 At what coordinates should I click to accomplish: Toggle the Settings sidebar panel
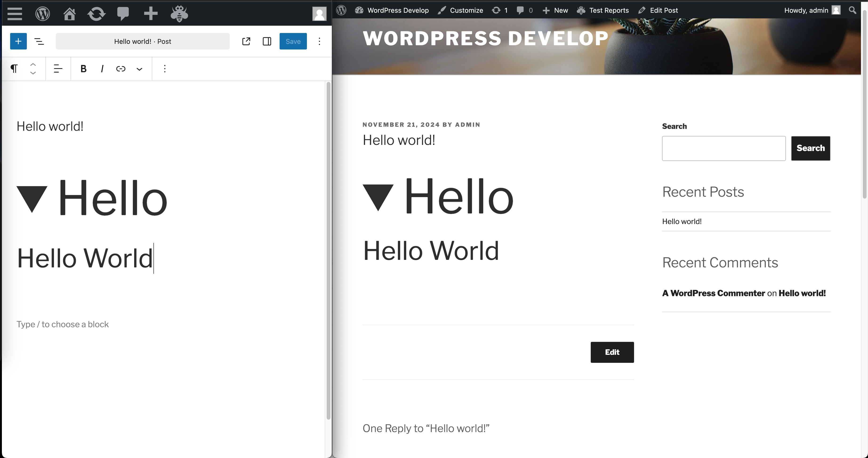pos(267,41)
